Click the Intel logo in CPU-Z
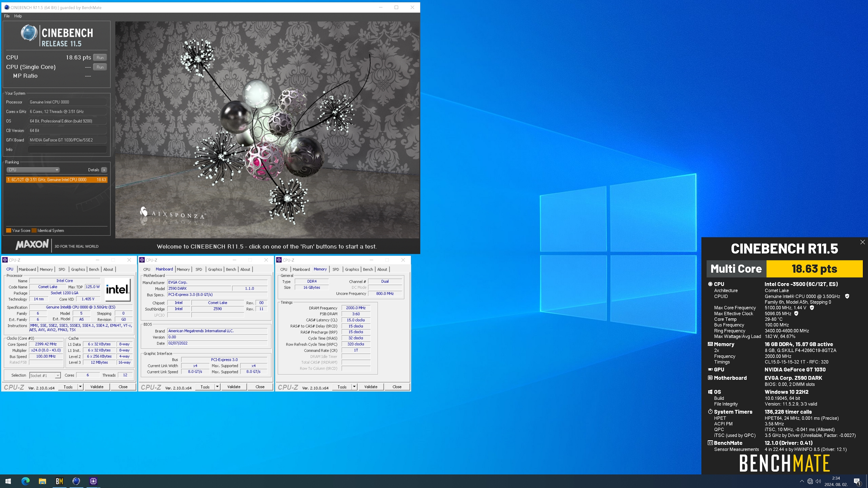 click(117, 289)
